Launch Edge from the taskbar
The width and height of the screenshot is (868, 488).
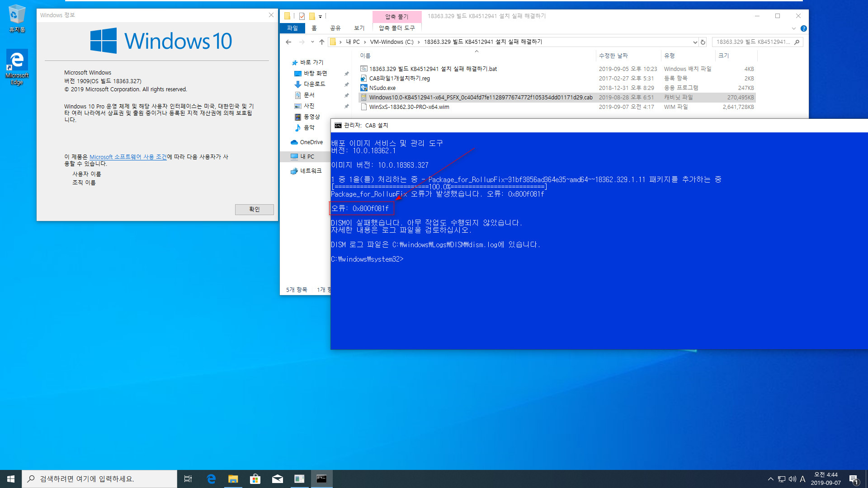[211, 479]
